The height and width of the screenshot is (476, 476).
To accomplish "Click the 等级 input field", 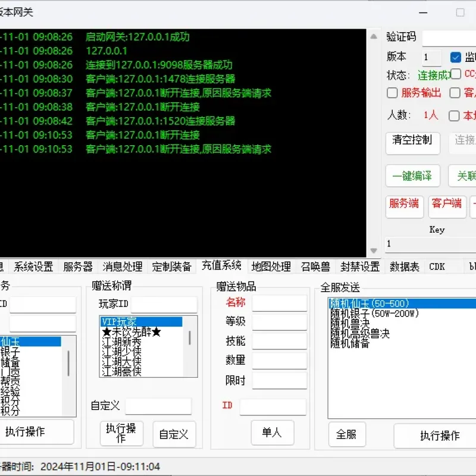I will pyautogui.click(x=279, y=322).
